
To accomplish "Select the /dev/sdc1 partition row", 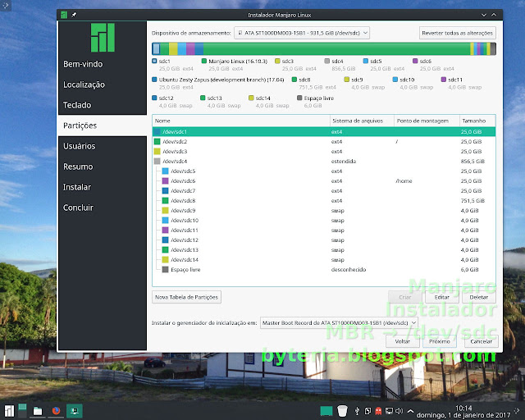I will point(324,131).
